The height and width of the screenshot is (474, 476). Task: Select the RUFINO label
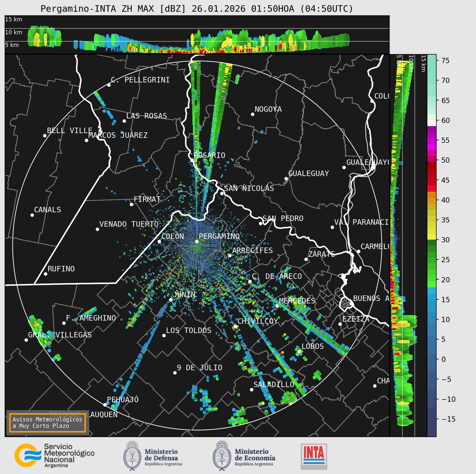(61, 269)
